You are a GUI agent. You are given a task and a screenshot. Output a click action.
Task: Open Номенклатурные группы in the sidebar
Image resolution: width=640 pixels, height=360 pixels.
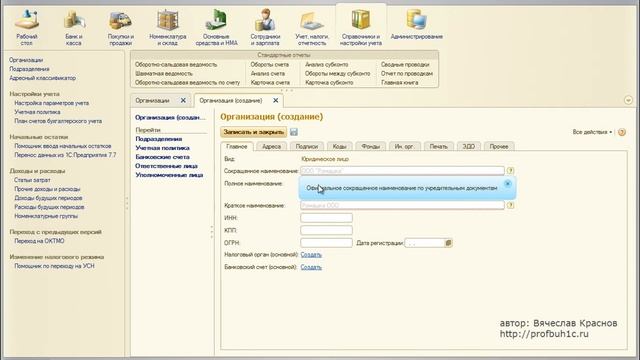(x=46, y=216)
